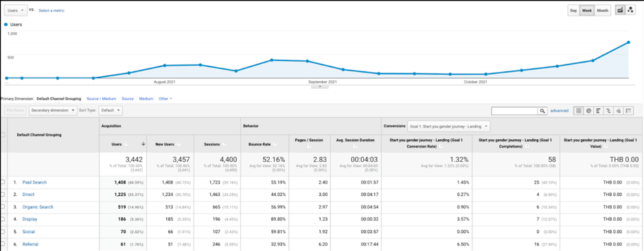Image resolution: width=644 pixels, height=251 pixels.
Task: Select the performance bar view icon
Action: click(x=599, y=110)
